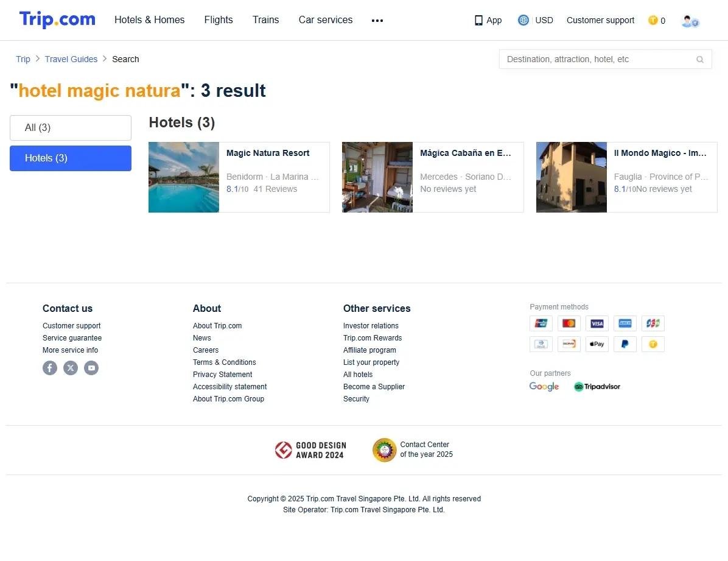Image resolution: width=728 pixels, height=561 pixels.
Task: Open the Service guarantee link
Action: click(72, 338)
